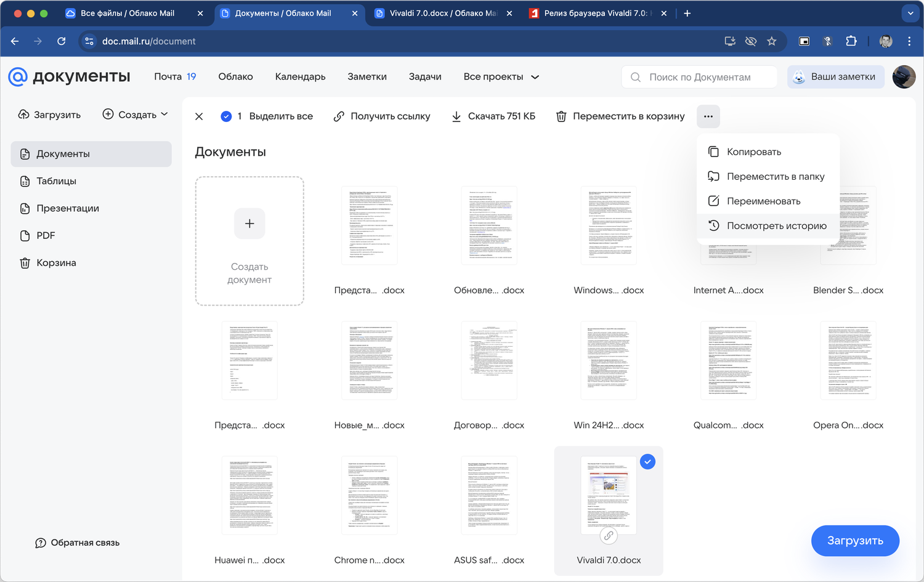The image size is (924, 582).
Task: Reload the page
Action: [62, 41]
